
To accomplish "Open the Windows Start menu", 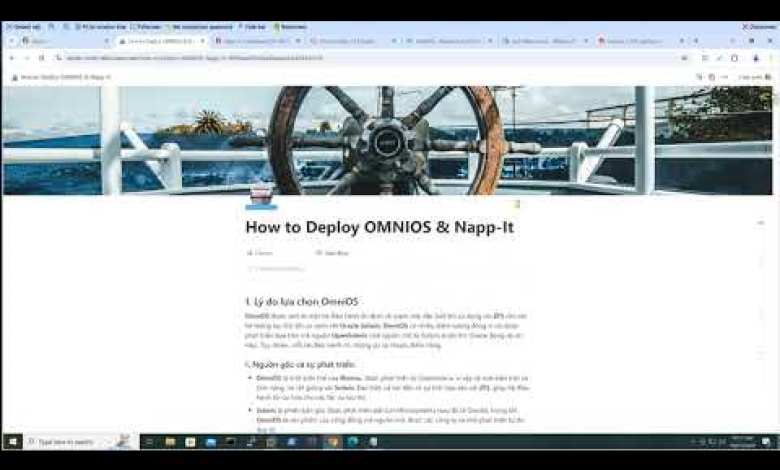I will (12, 442).
